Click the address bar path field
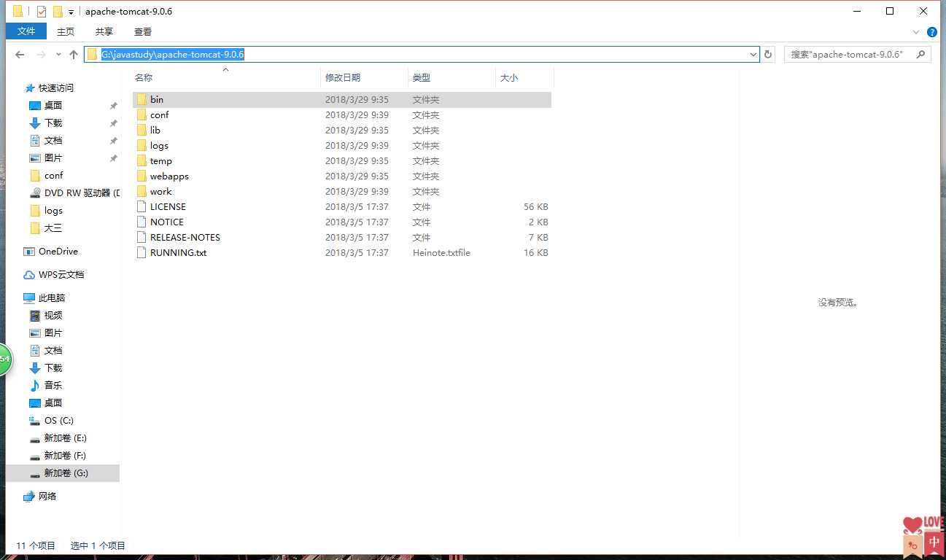946x560 pixels. 422,55
